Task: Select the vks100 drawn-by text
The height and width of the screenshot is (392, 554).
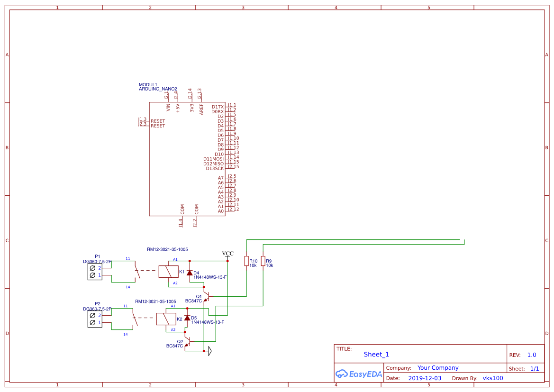Action: tap(492, 378)
